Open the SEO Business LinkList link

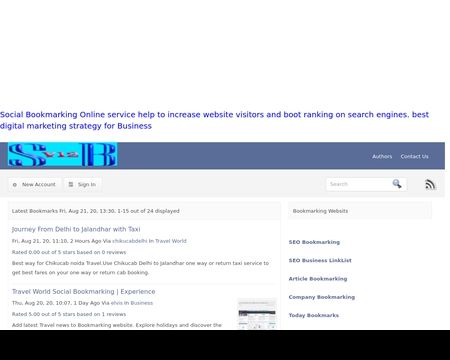click(320, 261)
